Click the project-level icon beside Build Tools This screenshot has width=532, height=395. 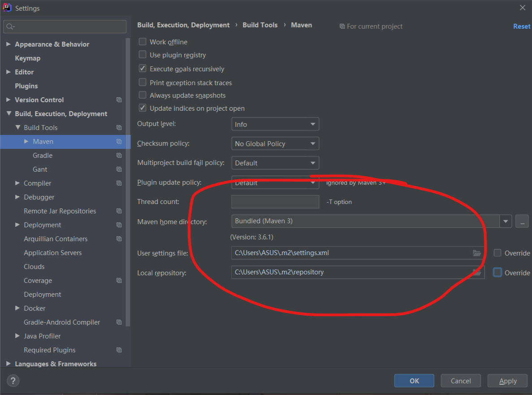click(x=119, y=128)
